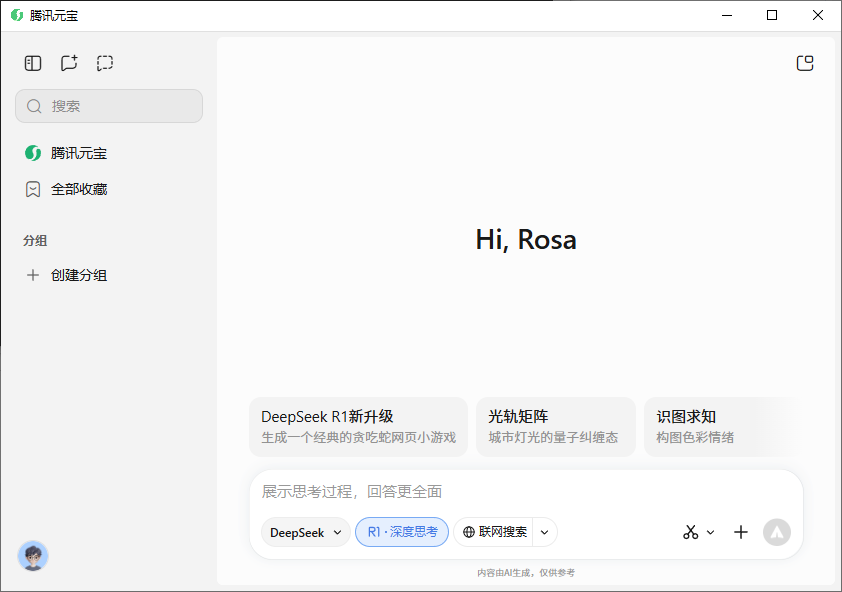Click the dashed-square screenshot icon in sidebar
Viewport: 842px width, 592px height.
point(105,63)
